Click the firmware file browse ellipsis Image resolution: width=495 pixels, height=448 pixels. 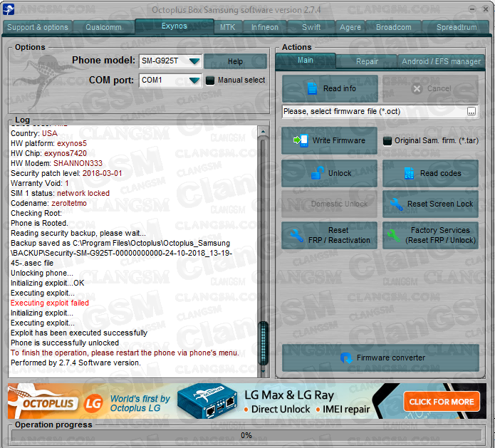[x=471, y=111]
